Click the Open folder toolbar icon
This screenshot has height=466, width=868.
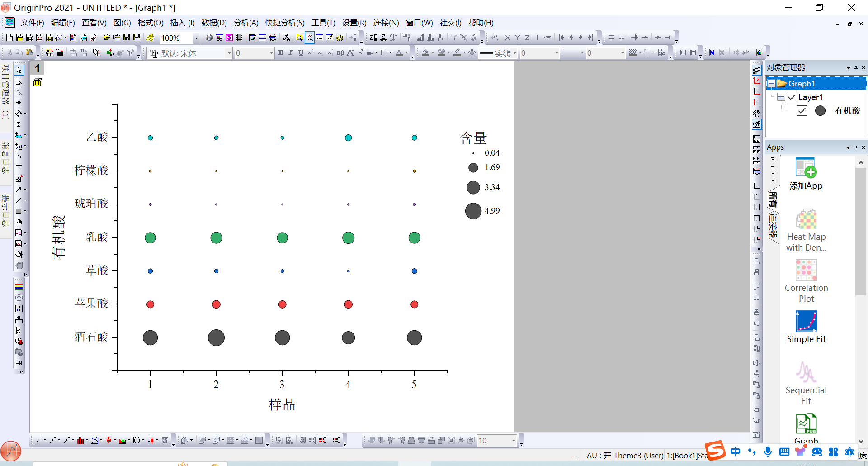click(x=107, y=38)
